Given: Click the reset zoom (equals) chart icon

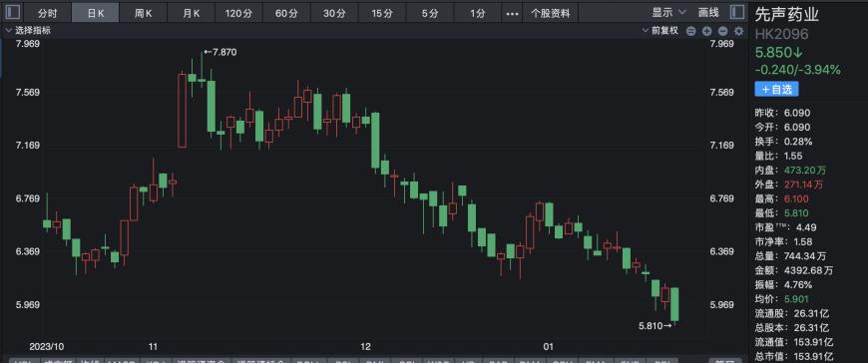Looking at the screenshot, I should point(690,31).
